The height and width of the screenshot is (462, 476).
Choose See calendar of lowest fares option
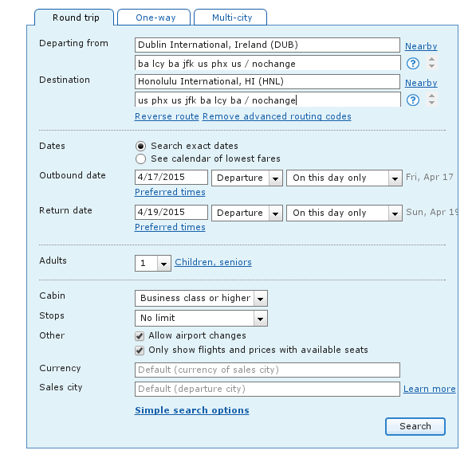click(140, 159)
